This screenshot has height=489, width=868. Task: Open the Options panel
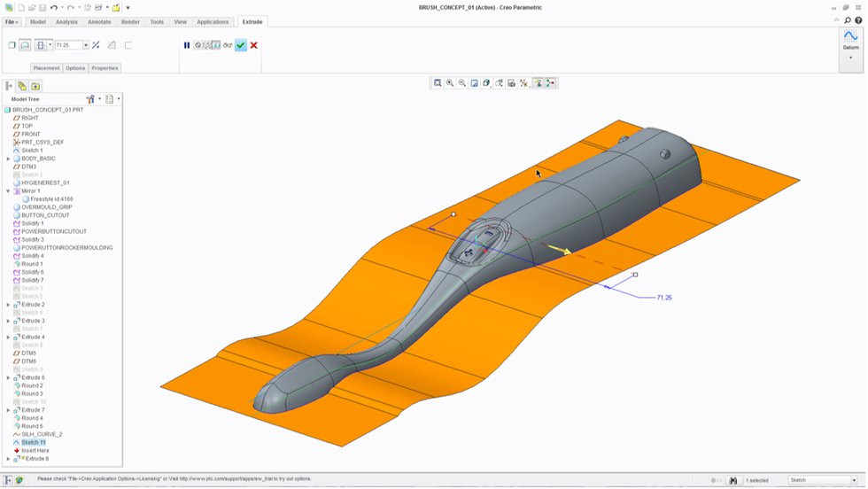pos(75,68)
